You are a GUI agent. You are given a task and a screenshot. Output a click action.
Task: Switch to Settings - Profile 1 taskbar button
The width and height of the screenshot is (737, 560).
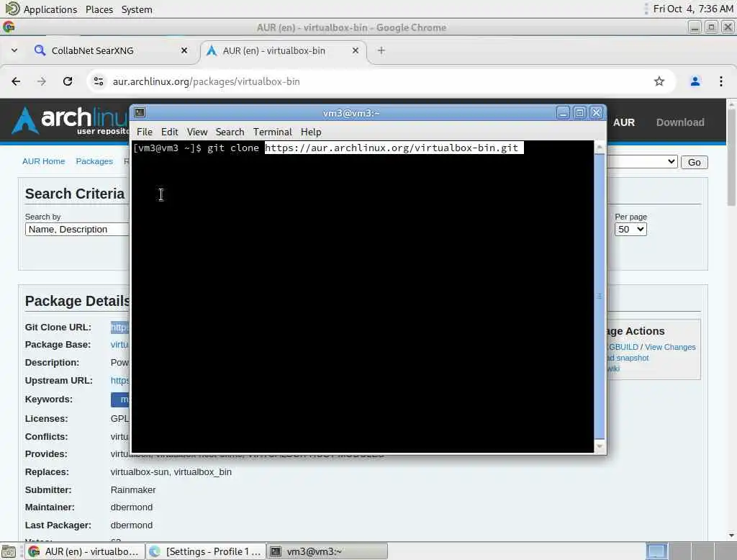tap(206, 551)
